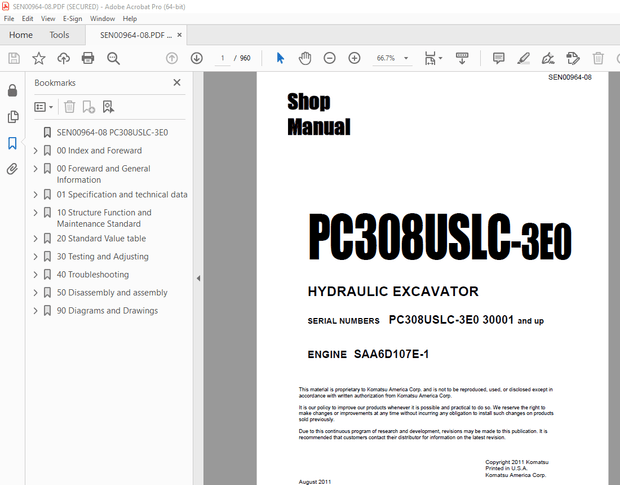The image size is (620, 485).
Task: Toggle the Bookmarks panel icon in sidebar
Action: coord(12,143)
